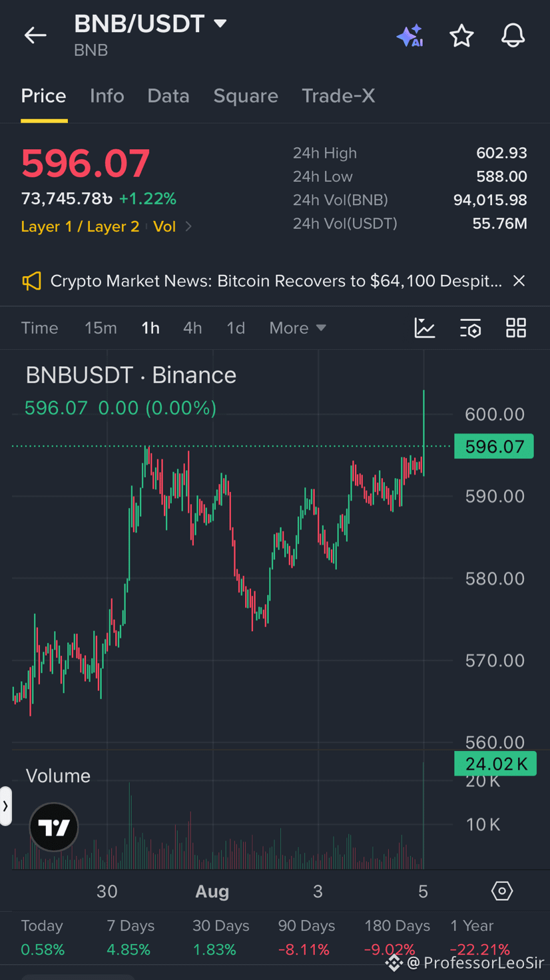Switch to the Data tab

point(168,96)
